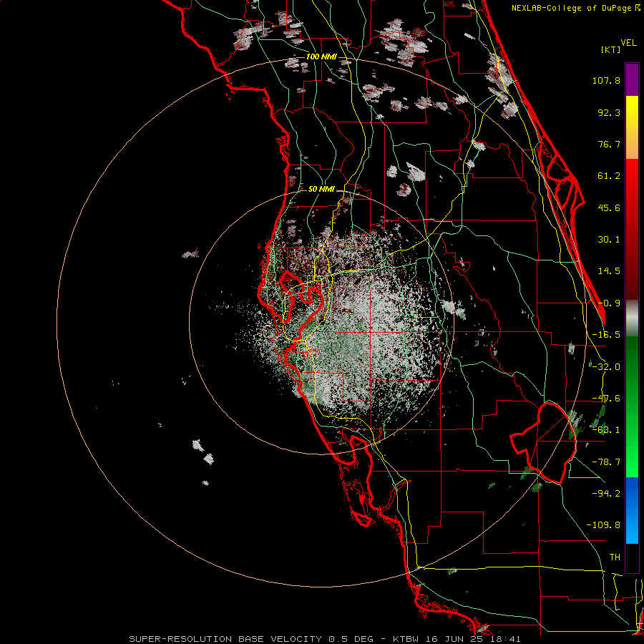Pick the red segment of the velocity colorbar
The height and width of the screenshot is (644, 644).
pos(632,229)
